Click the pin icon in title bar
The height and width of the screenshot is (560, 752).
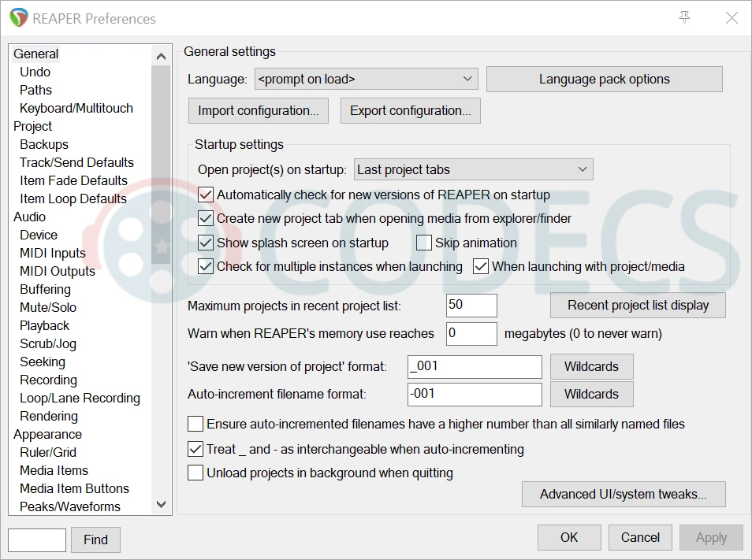[684, 17]
